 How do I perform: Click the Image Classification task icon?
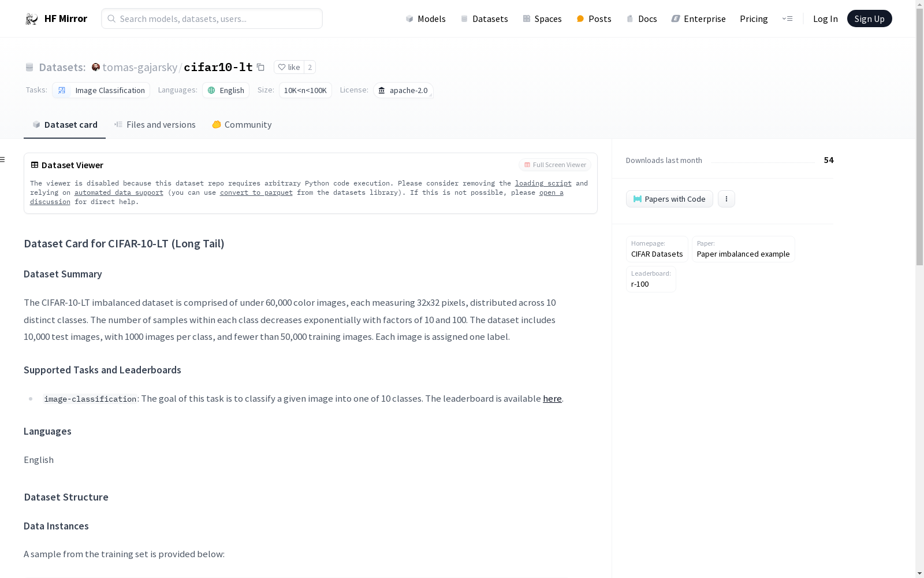coord(62,90)
